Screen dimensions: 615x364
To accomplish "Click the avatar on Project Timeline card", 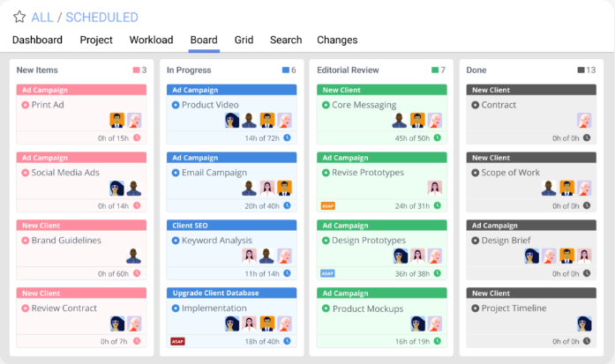I will pyautogui.click(x=584, y=323).
